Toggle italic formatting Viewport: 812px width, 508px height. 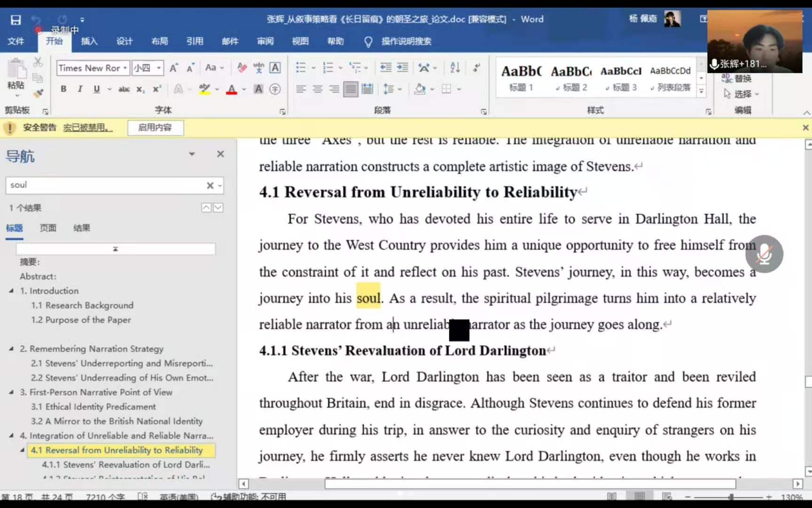click(80, 89)
